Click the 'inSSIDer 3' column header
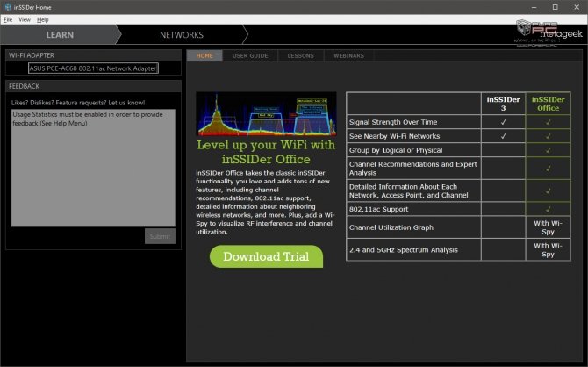The height and width of the screenshot is (367, 588). [x=503, y=104]
